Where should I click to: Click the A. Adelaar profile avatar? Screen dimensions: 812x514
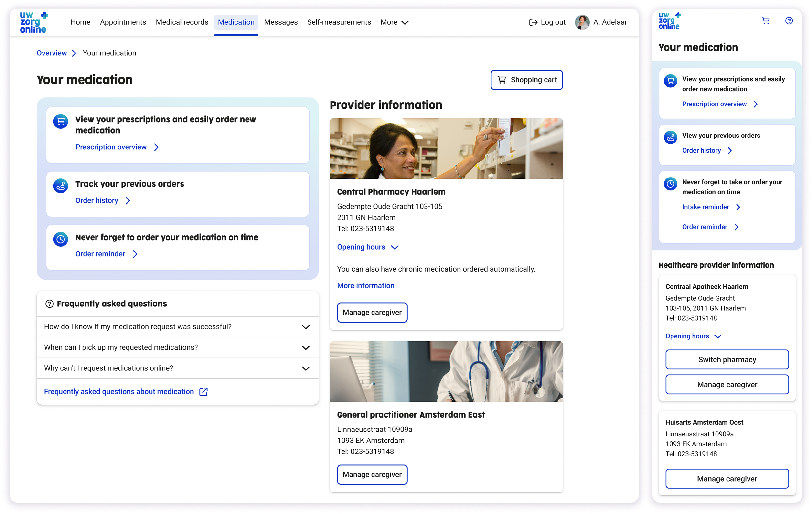pyautogui.click(x=582, y=22)
